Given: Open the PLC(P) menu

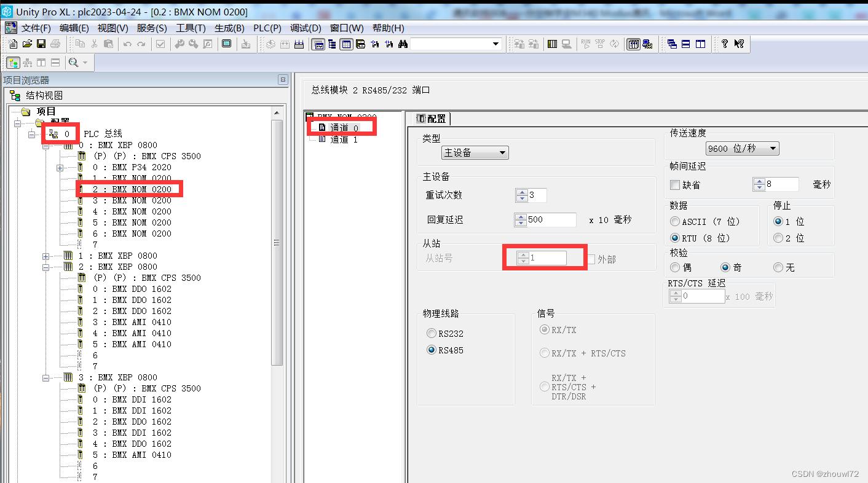Looking at the screenshot, I should point(267,28).
